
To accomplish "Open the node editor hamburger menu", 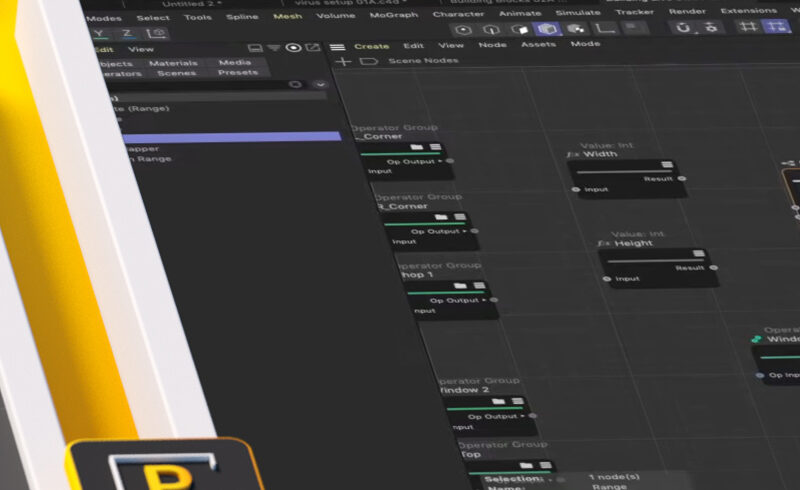I will [x=337, y=47].
